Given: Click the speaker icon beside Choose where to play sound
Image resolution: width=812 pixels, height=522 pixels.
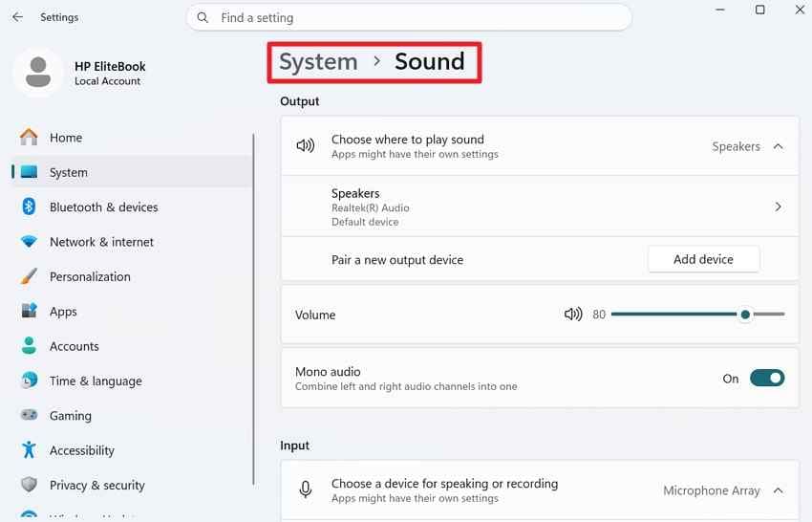Looking at the screenshot, I should (306, 145).
